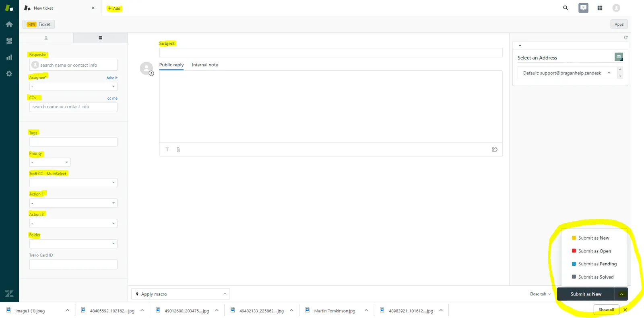Screen dimensions: 644x318
Task: Click the + Add tab button
Action: [114, 8]
